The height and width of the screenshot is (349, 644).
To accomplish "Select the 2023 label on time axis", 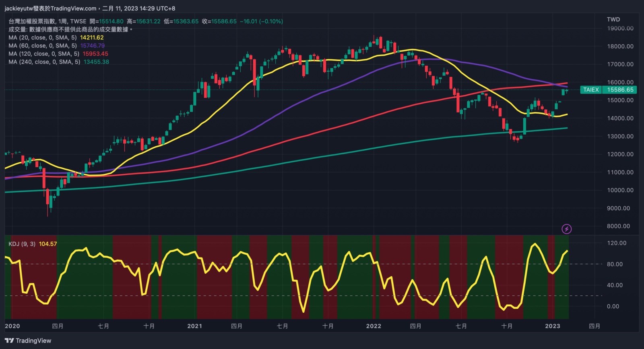I will 552,326.
